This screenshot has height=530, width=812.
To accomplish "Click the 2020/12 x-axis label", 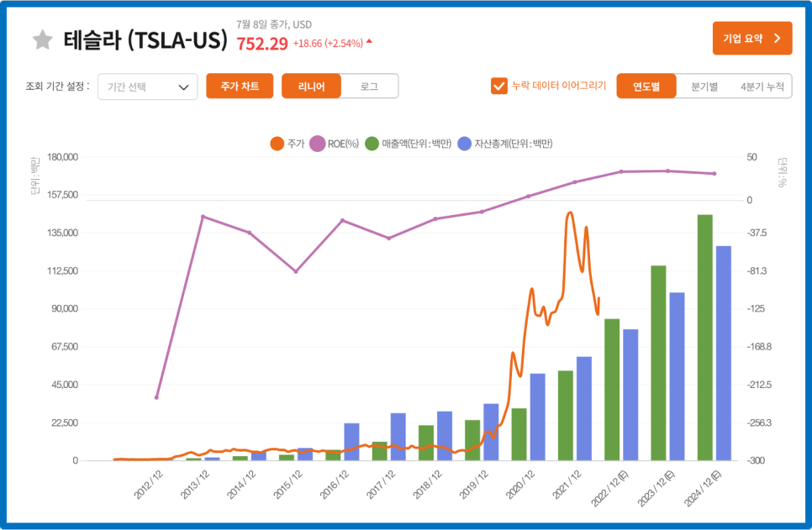I will 520,485.
